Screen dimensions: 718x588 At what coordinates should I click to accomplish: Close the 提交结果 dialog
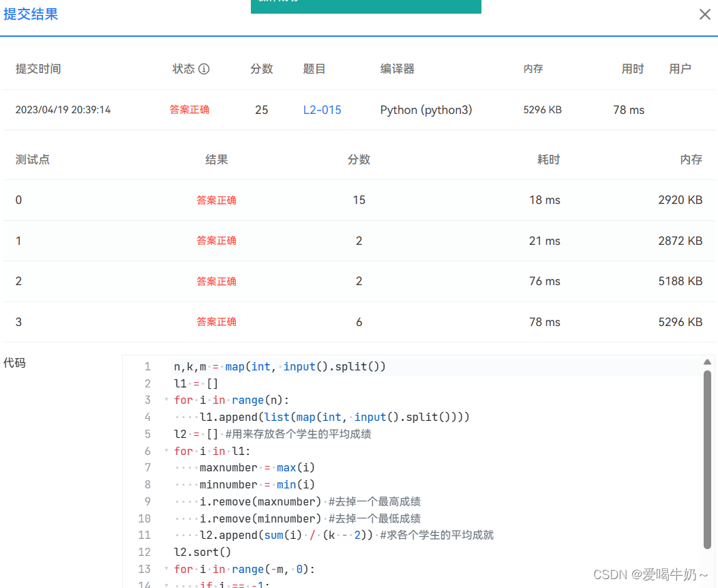tap(704, 14)
